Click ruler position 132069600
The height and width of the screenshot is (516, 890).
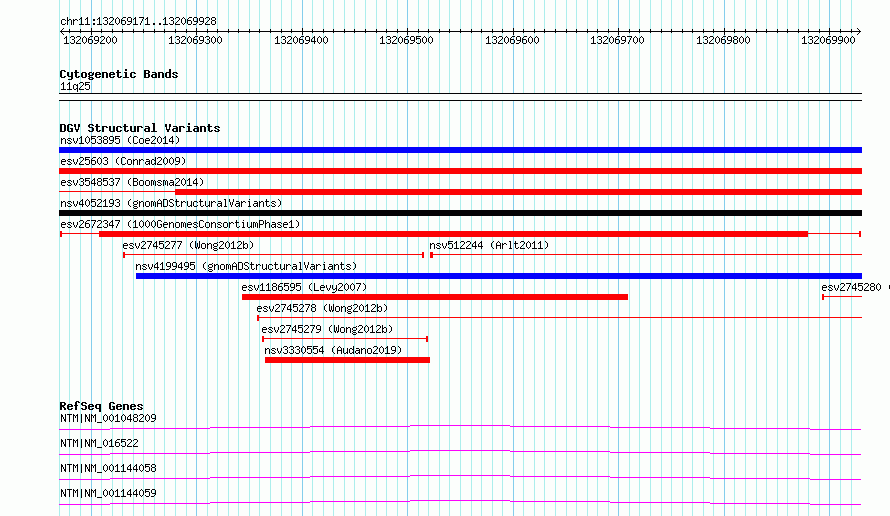coord(512,40)
